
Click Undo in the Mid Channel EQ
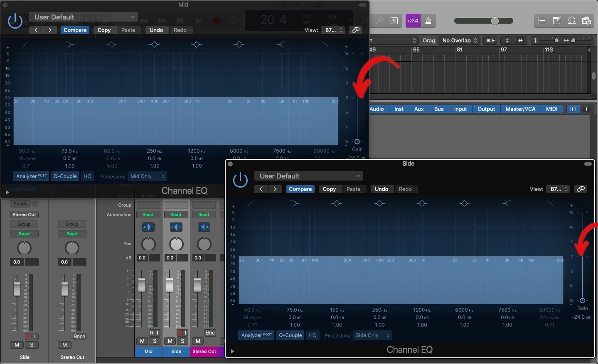(157, 30)
